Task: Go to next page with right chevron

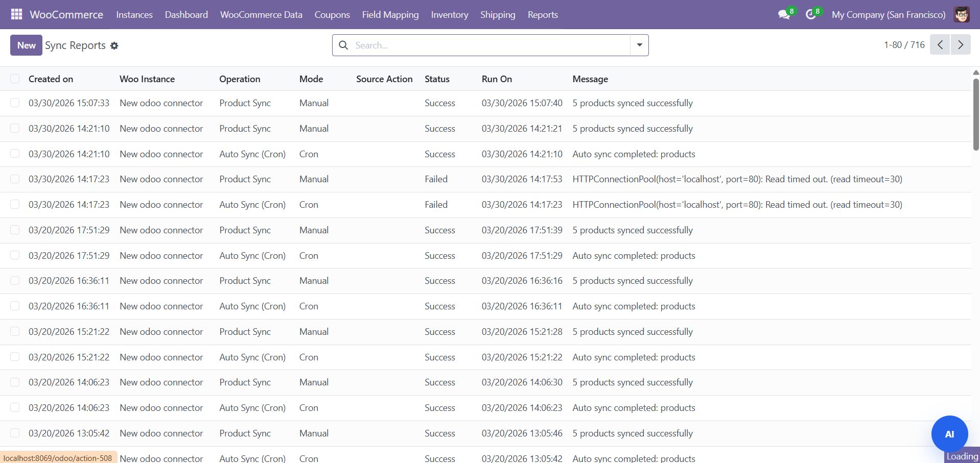Action: coord(961,44)
